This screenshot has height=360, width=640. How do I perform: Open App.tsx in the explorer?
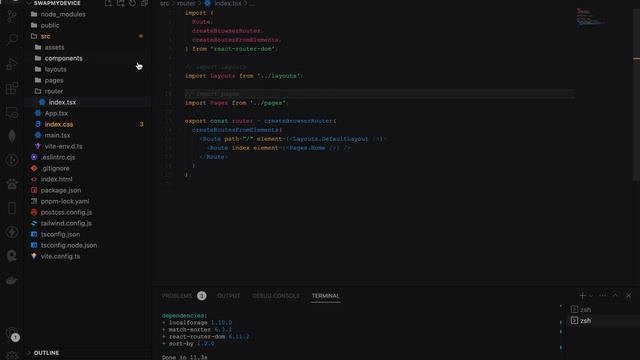(88, 113)
